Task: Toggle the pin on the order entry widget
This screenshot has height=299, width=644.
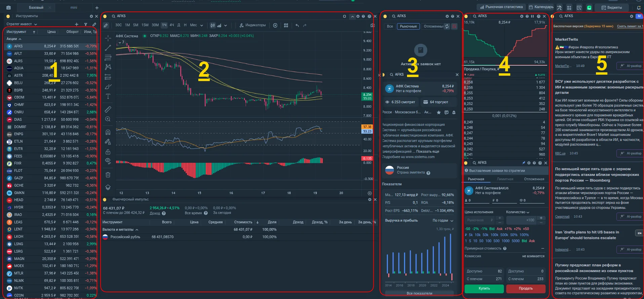Action: coord(523,163)
